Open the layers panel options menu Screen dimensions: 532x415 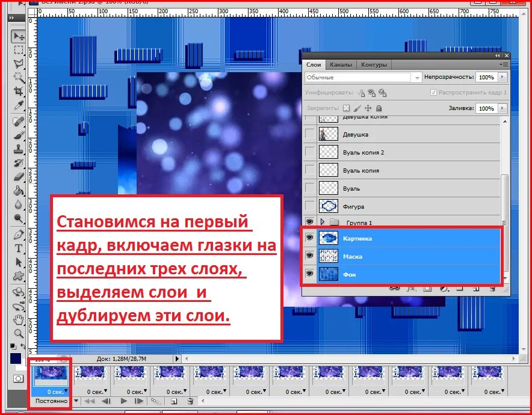tap(504, 64)
